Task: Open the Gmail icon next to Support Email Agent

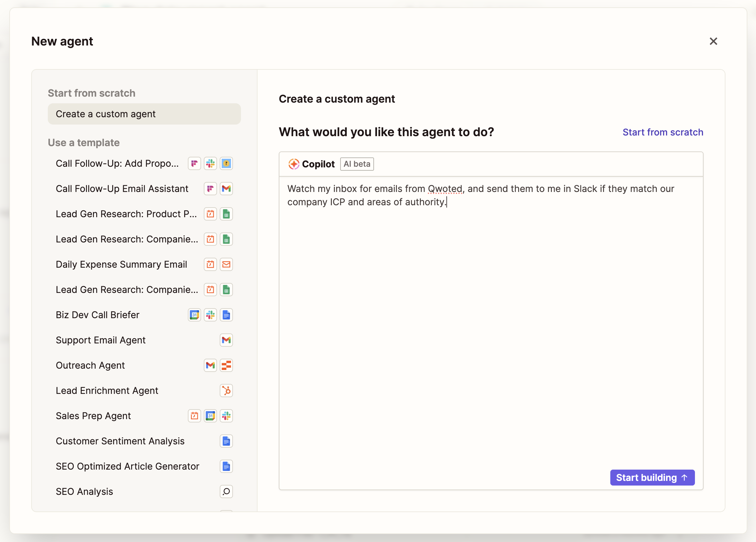Action: tap(226, 340)
